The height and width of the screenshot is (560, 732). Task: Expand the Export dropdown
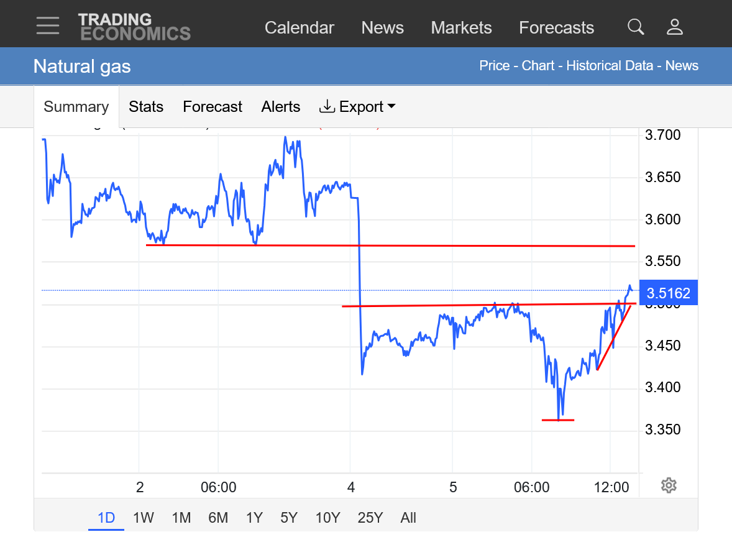click(x=357, y=107)
